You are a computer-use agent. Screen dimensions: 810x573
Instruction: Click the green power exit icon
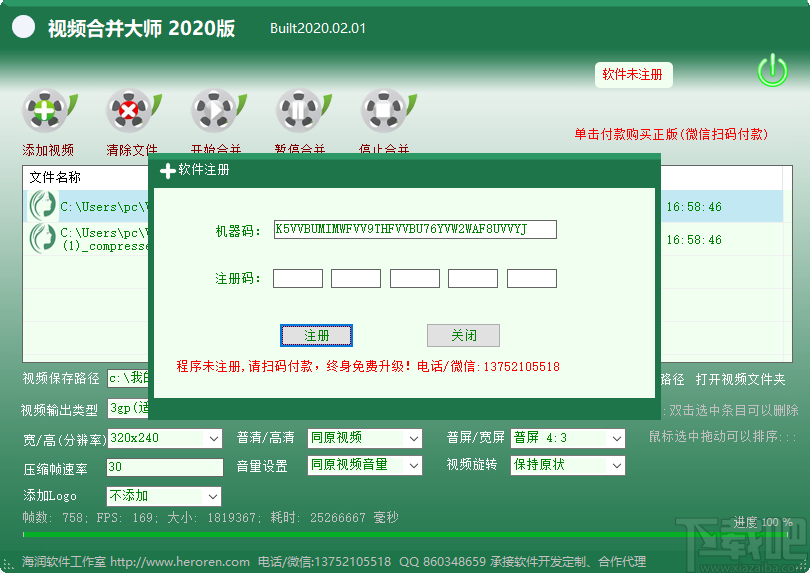[x=772, y=70]
